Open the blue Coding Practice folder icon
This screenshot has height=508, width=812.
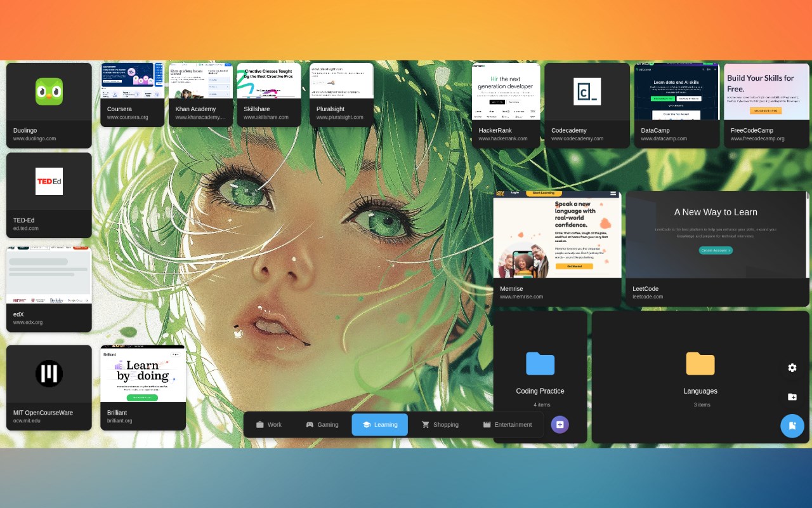coord(540,364)
